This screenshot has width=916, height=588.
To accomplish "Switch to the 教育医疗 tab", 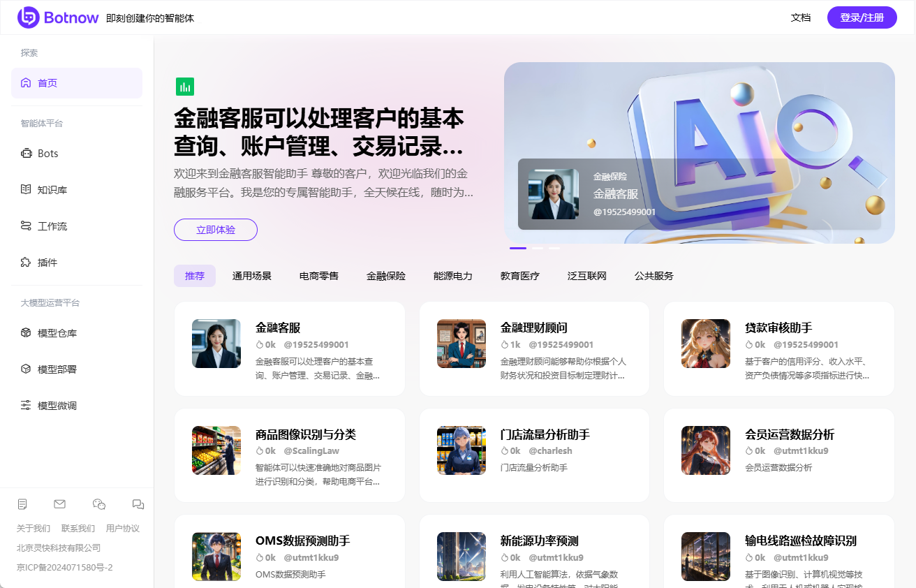I will point(520,276).
